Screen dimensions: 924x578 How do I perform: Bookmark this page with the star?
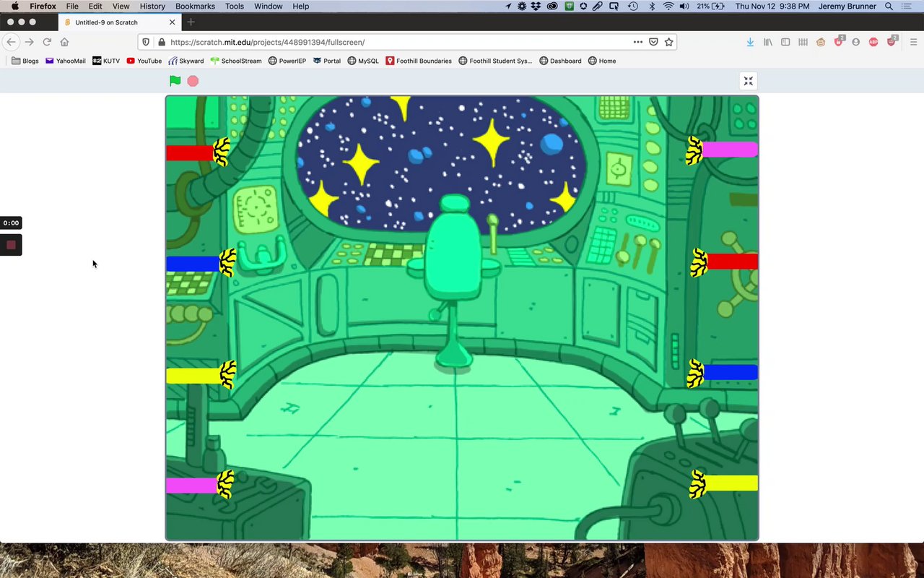click(x=669, y=42)
